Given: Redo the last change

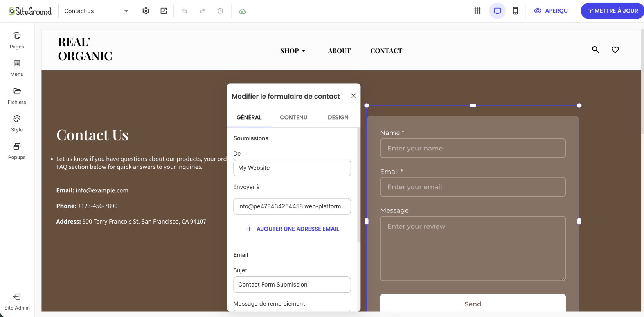Looking at the screenshot, I should tap(202, 11).
